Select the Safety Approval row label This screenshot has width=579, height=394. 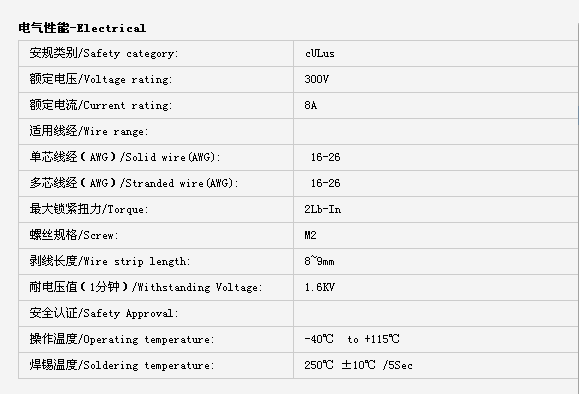(x=104, y=313)
